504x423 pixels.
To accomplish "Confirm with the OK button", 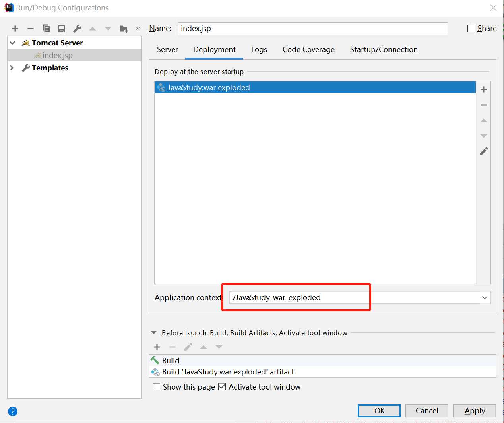I will pos(379,411).
